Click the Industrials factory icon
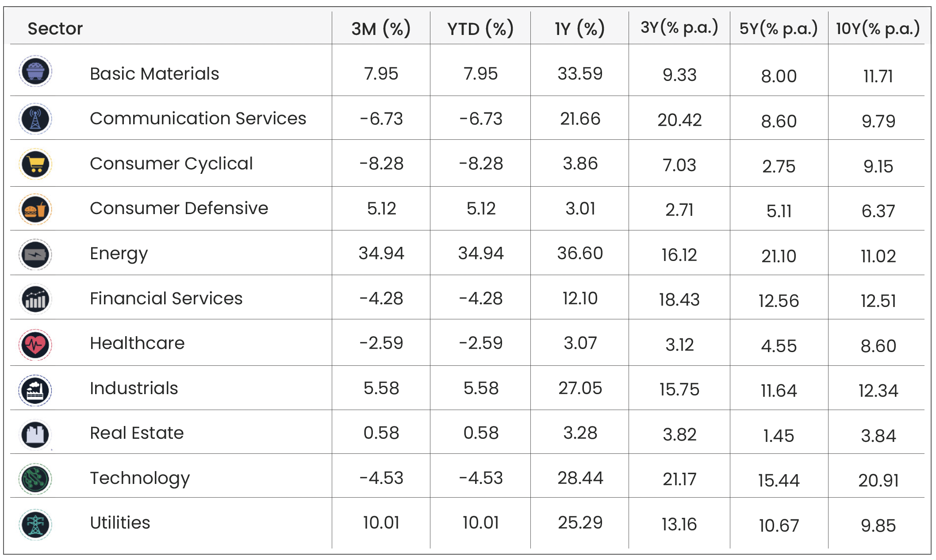The height and width of the screenshot is (560, 936). pos(35,390)
